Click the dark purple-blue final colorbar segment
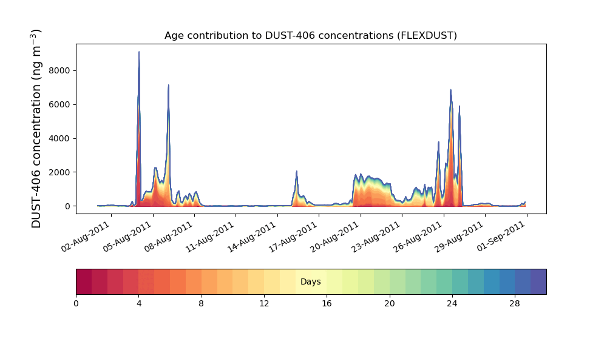The width and height of the screenshot is (607, 364). coord(538,281)
